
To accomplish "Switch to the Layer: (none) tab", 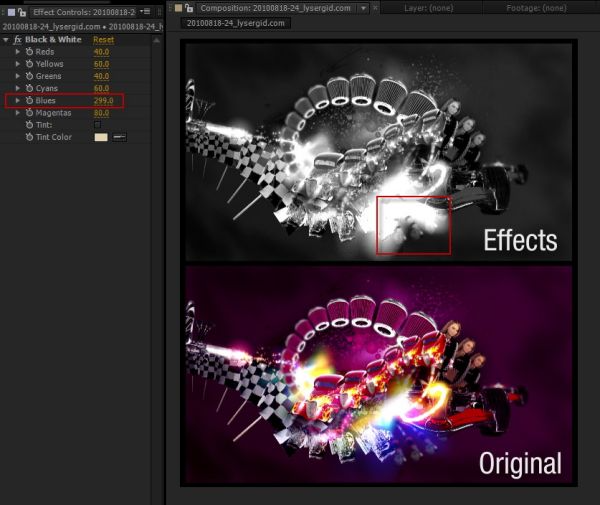I will click(429, 8).
